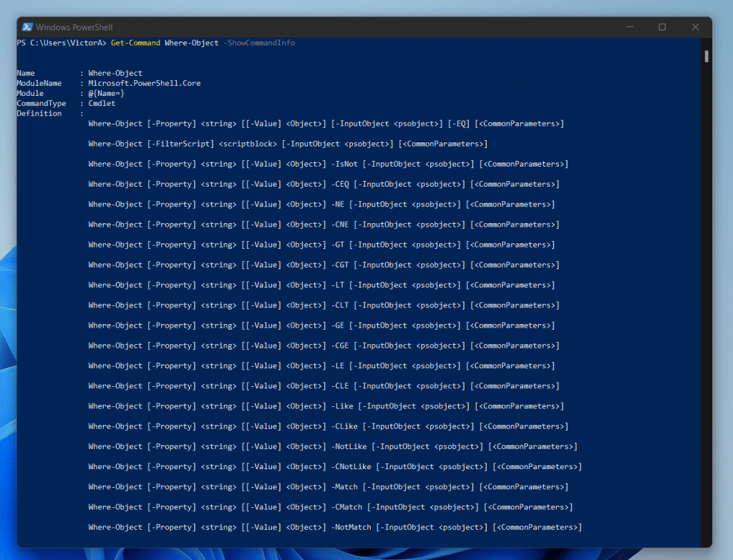Image resolution: width=733 pixels, height=560 pixels.
Task: Click the PS C:\Users\VictorA> prompt text
Action: [x=62, y=43]
